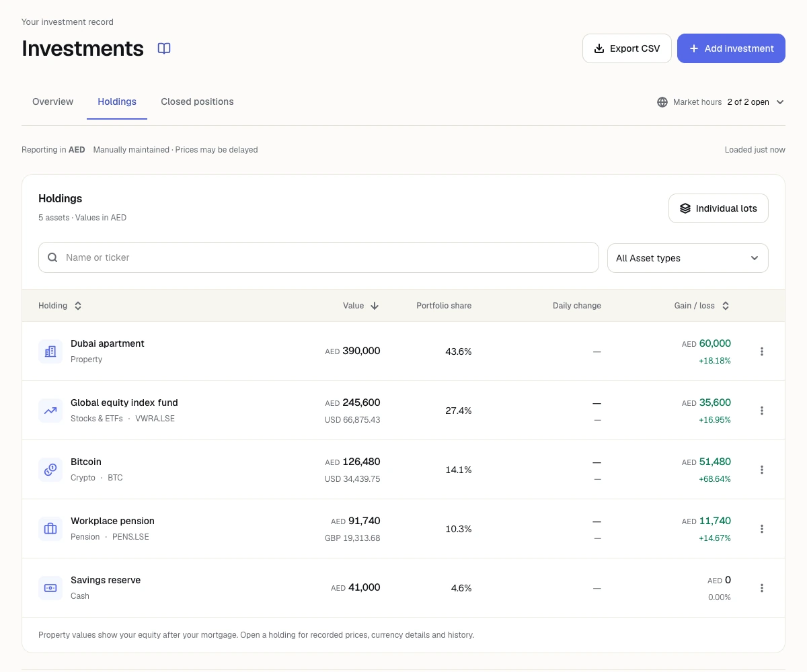Click the Export CSV button
The image size is (807, 672).
pyautogui.click(x=627, y=48)
